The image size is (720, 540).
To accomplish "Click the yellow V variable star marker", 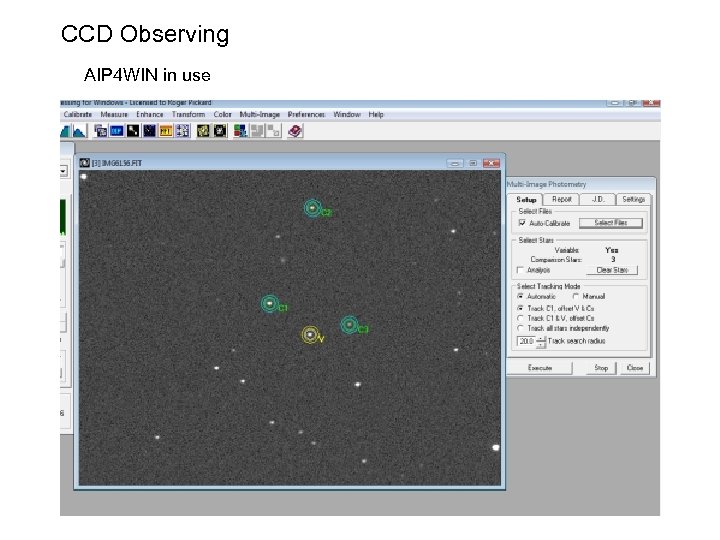I will (311, 335).
